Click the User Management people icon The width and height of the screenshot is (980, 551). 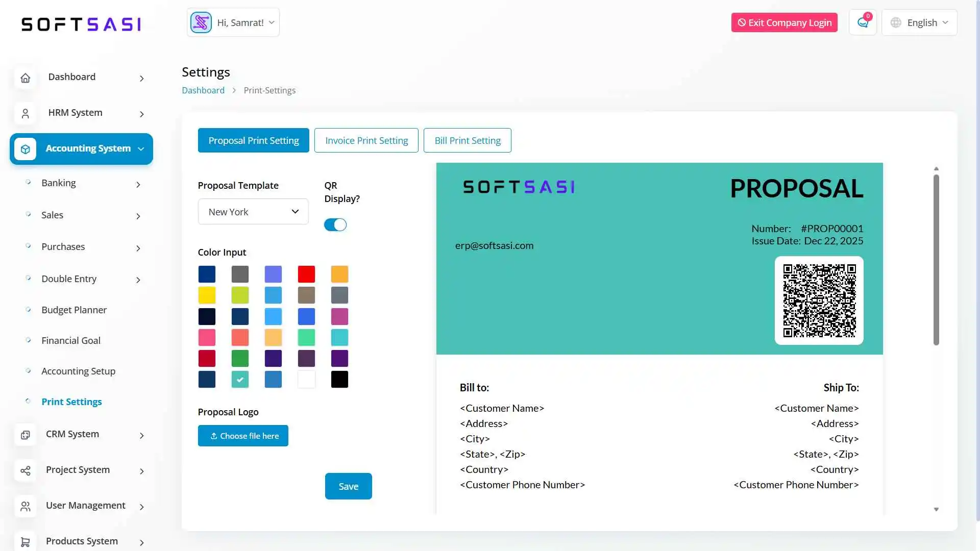point(26,507)
